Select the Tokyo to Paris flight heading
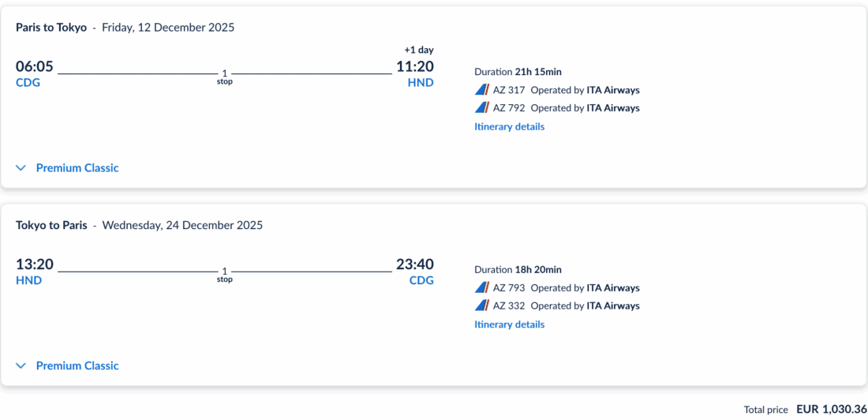 51,225
